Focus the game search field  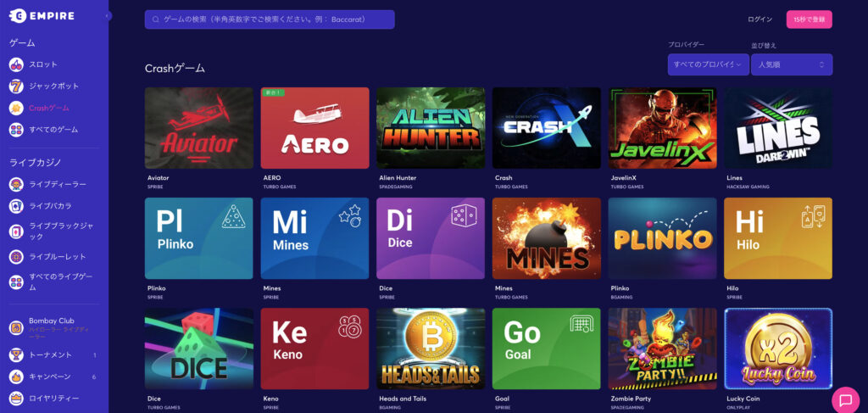(x=270, y=20)
